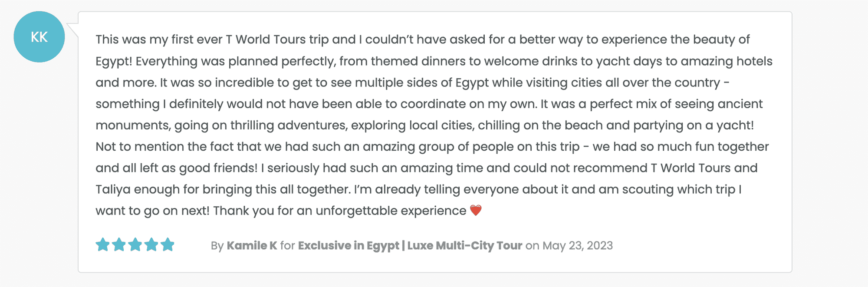Screen dimensions: 868x287
Task: Click "want to go on next!" text
Action: [x=152, y=211]
